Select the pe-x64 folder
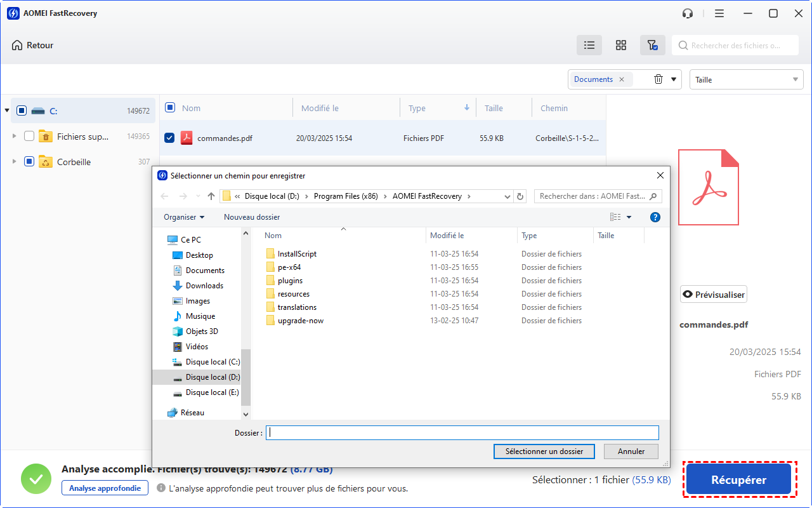The height and width of the screenshot is (508, 812). coord(283,267)
